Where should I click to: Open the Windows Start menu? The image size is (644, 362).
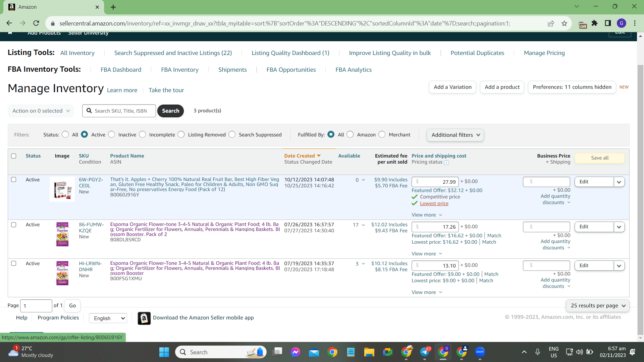coord(164,352)
